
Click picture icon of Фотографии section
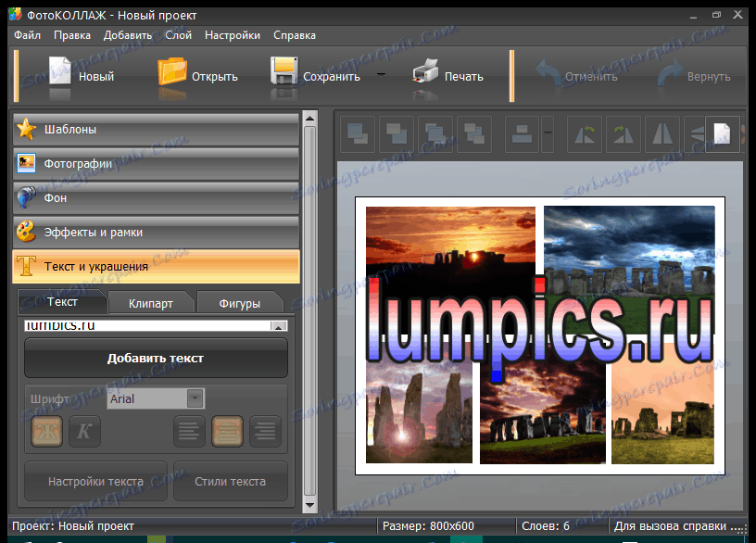click(x=26, y=163)
